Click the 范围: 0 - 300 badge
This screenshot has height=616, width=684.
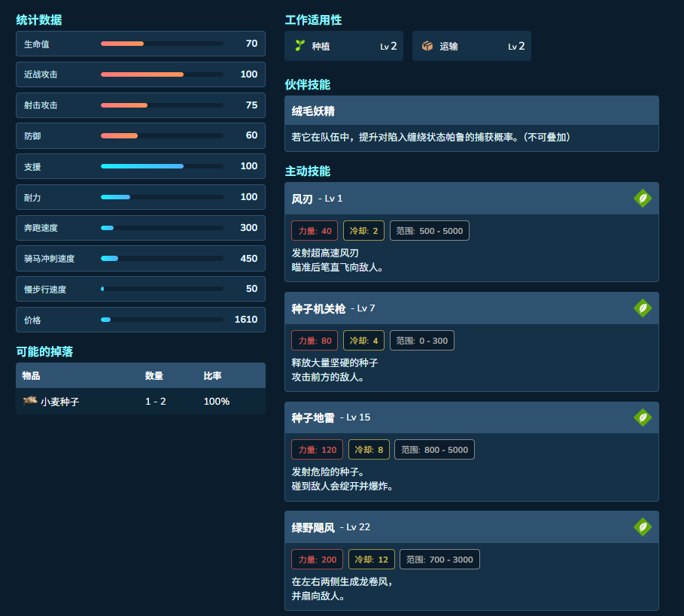click(x=422, y=341)
